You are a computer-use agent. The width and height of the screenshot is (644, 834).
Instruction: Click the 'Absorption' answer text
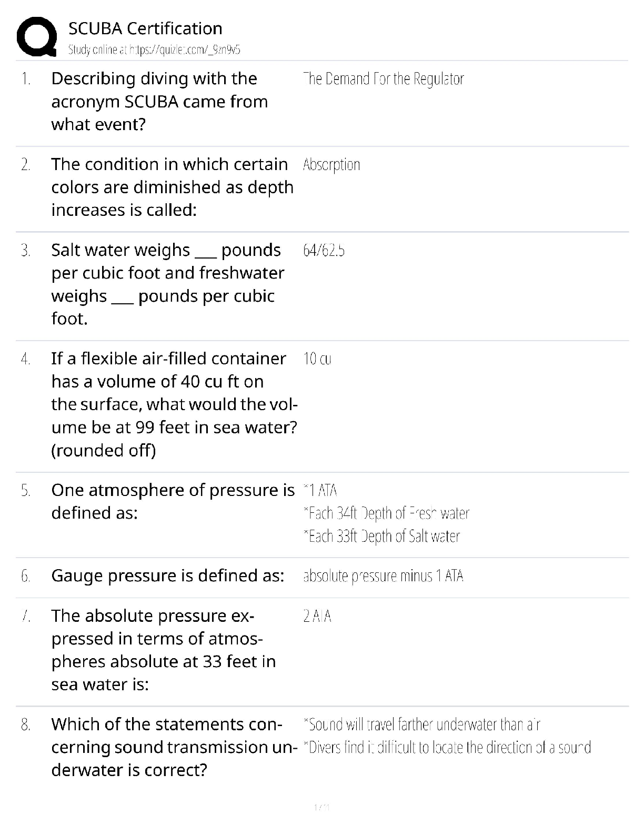point(331,165)
